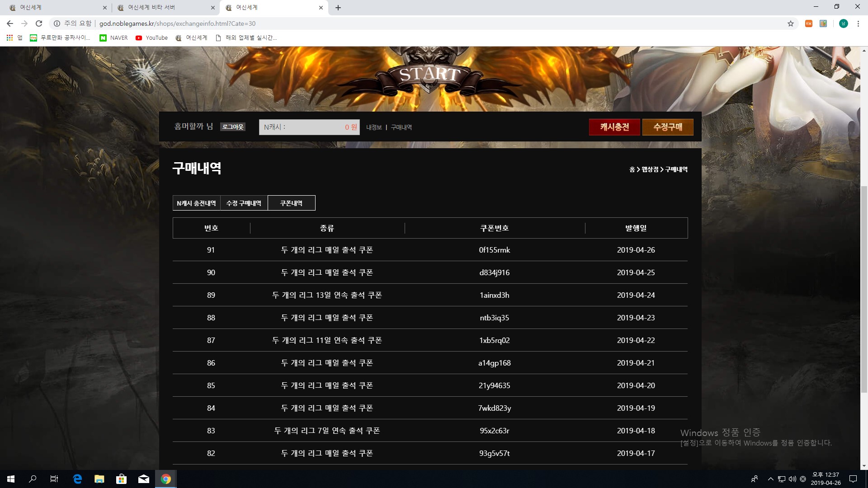868x488 pixels.
Task: Select coupon number 21y94635
Action: 495,385
